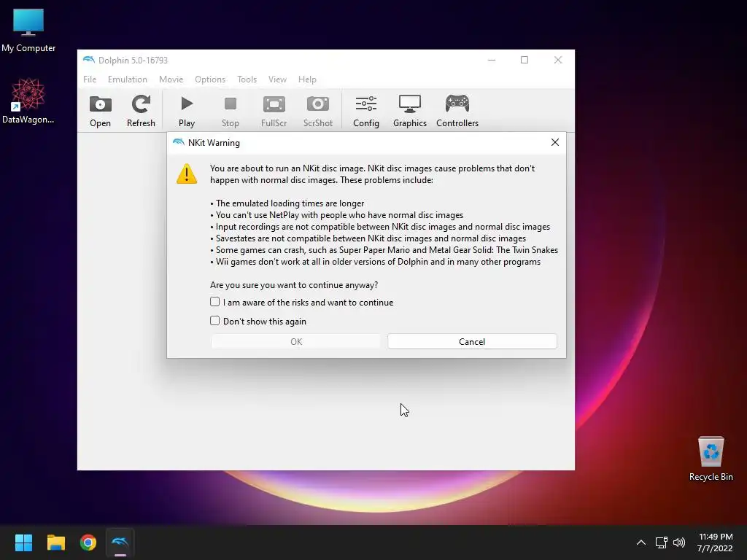
Task: Open the Help menu
Action: click(307, 79)
